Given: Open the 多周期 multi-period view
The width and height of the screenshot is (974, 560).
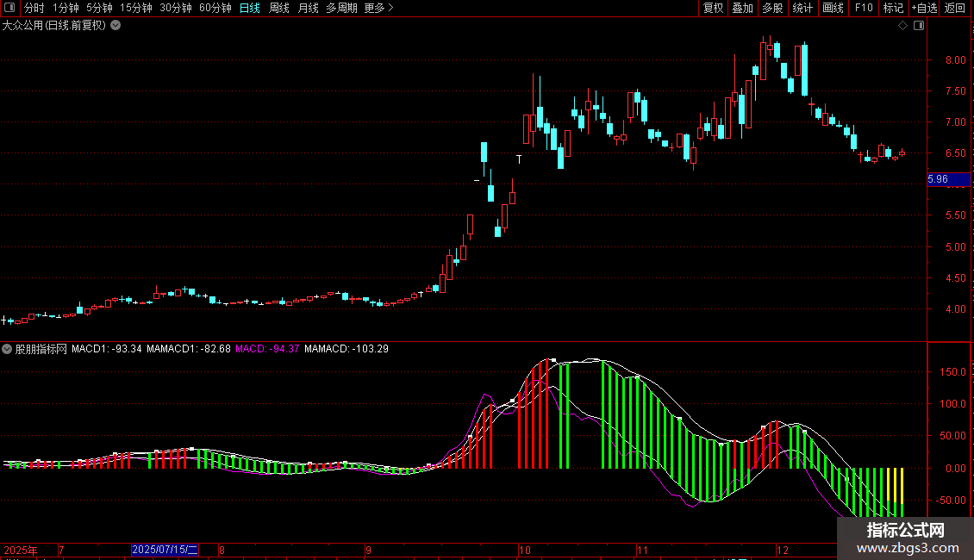Looking at the screenshot, I should coord(341,8).
